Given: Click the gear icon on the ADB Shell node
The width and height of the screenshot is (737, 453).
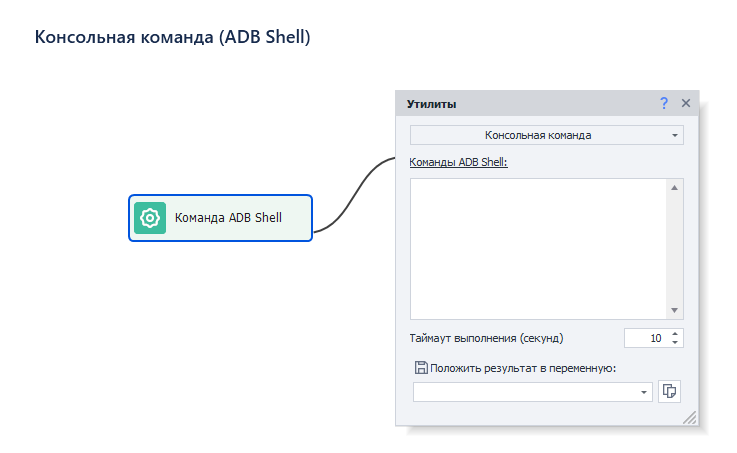Looking at the screenshot, I should pos(150,218).
